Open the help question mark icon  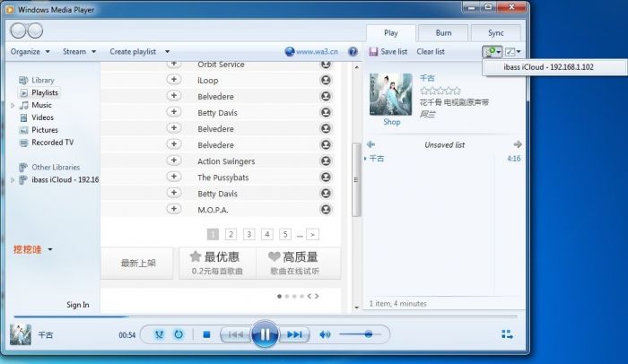(353, 52)
